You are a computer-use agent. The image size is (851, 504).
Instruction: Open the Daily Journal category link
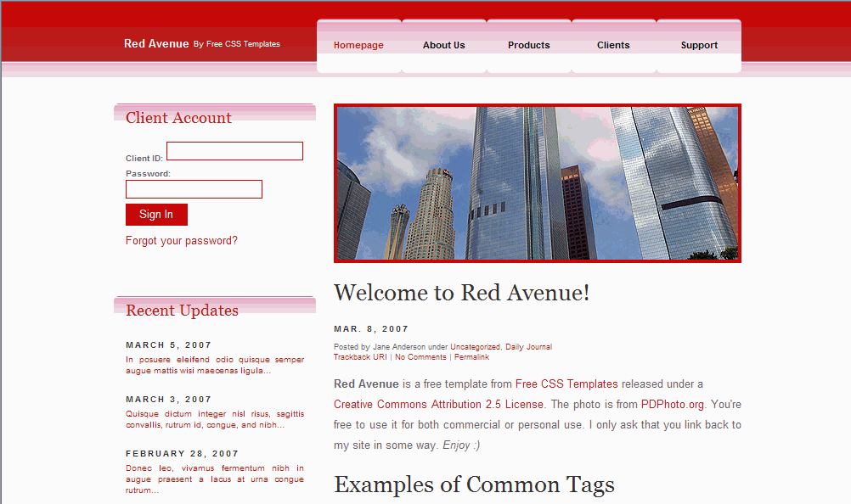[528, 347]
